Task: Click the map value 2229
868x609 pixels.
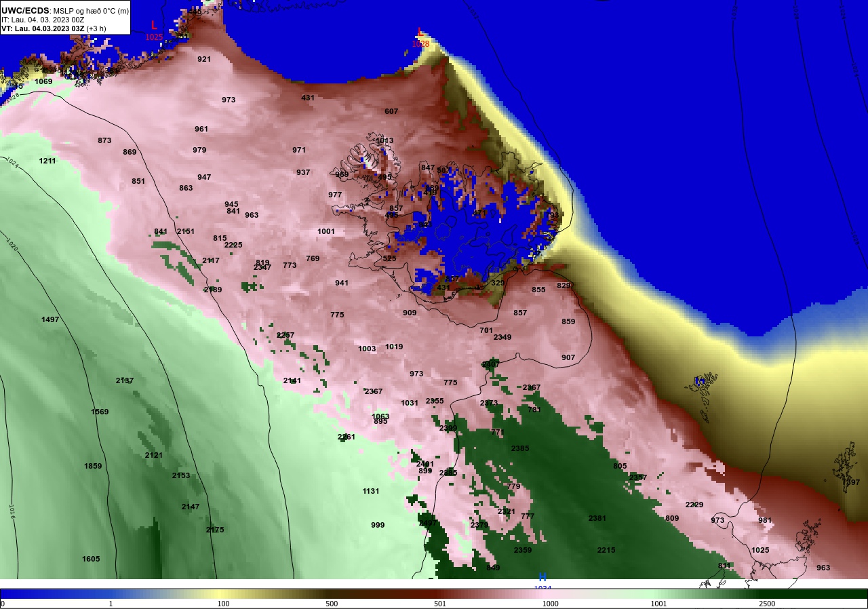Action: coord(694,505)
